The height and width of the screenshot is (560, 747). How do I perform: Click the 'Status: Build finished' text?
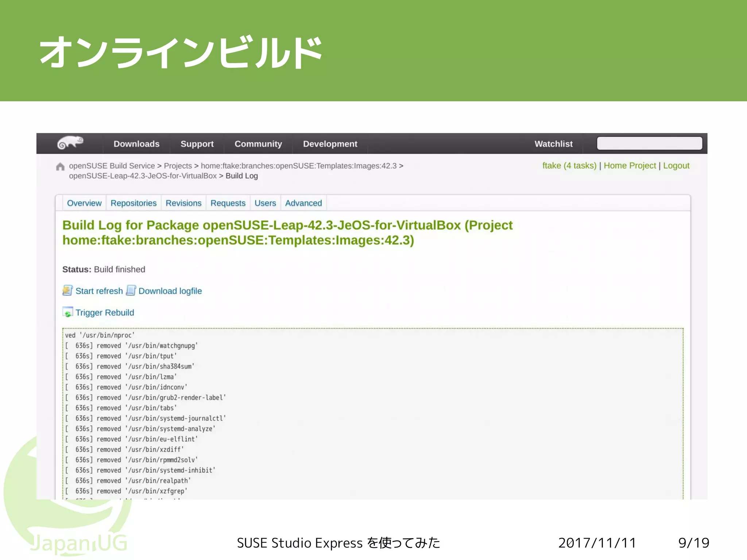point(104,269)
